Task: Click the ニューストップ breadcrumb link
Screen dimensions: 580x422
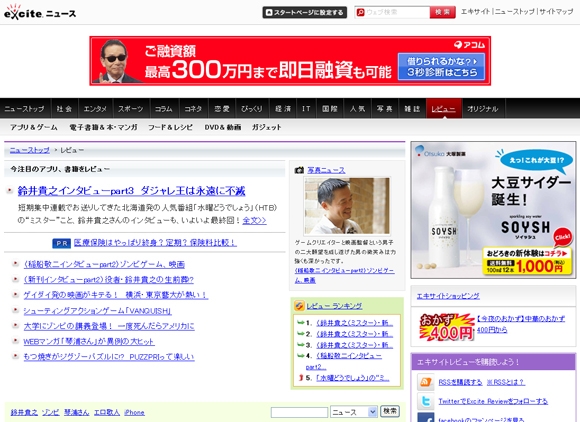Action: click(x=30, y=150)
